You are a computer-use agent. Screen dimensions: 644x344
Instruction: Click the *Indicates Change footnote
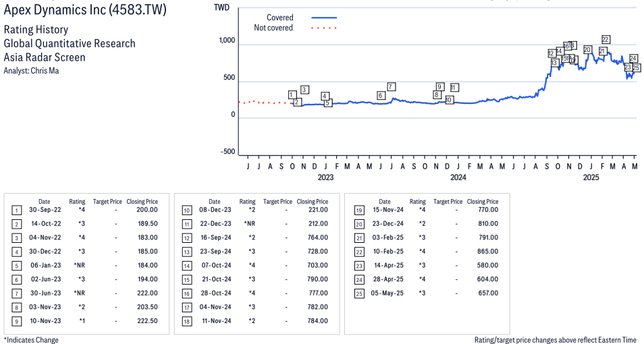click(x=31, y=340)
